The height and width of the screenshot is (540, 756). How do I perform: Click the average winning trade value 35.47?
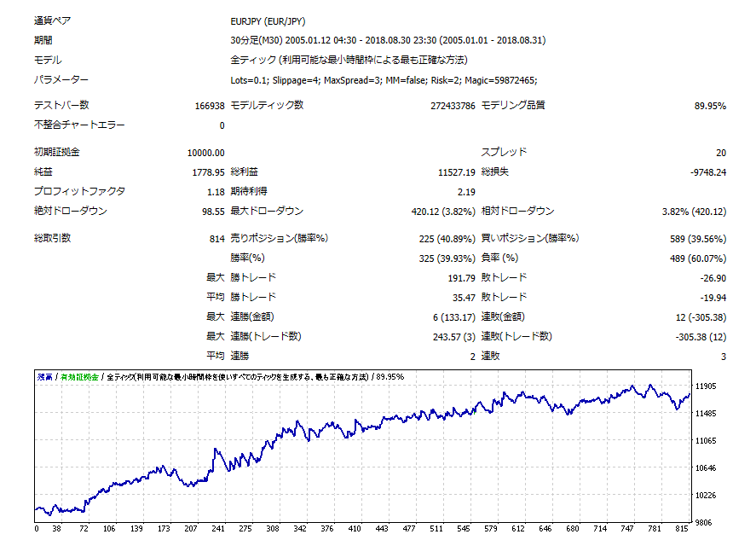point(464,299)
